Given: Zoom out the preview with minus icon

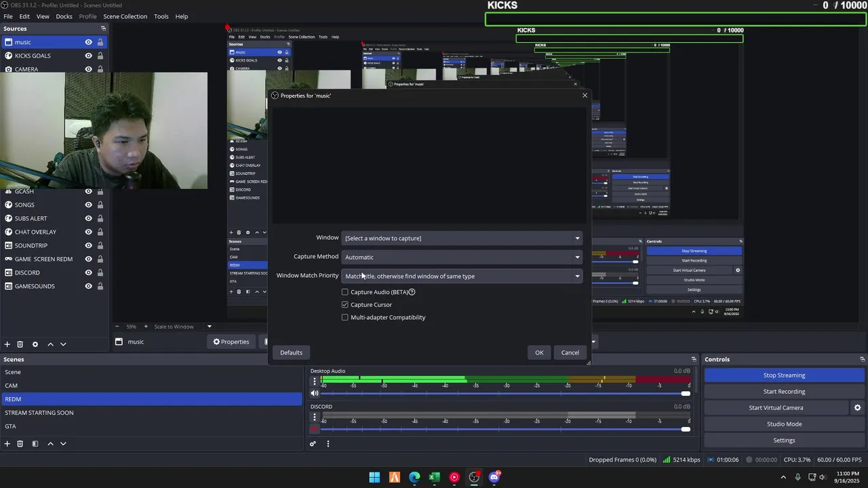Looking at the screenshot, I should 117,327.
